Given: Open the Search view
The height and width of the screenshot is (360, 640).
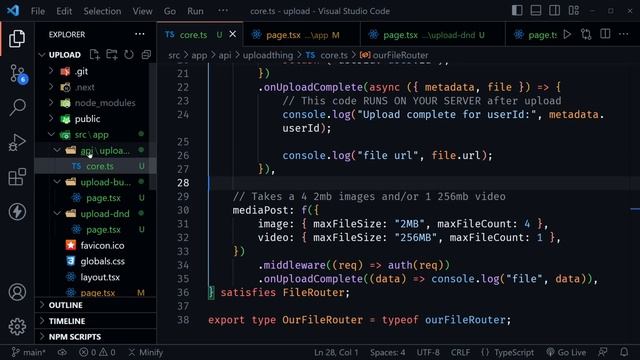Looking at the screenshot, I should (17, 108).
